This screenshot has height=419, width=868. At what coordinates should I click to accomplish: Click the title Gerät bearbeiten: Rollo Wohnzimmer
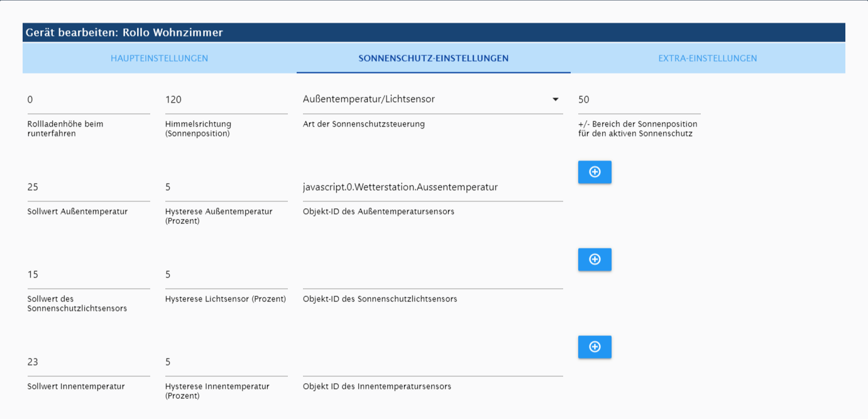[124, 32]
